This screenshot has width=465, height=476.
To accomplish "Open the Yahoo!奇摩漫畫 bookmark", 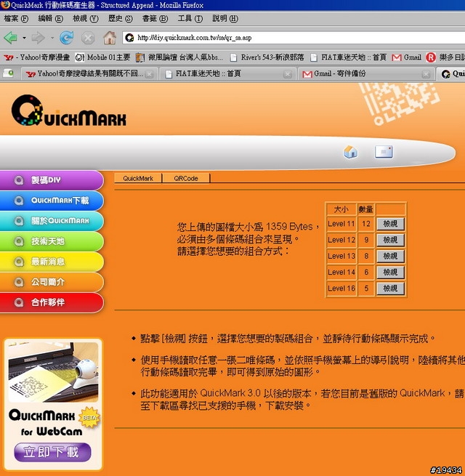I will tap(37, 57).
